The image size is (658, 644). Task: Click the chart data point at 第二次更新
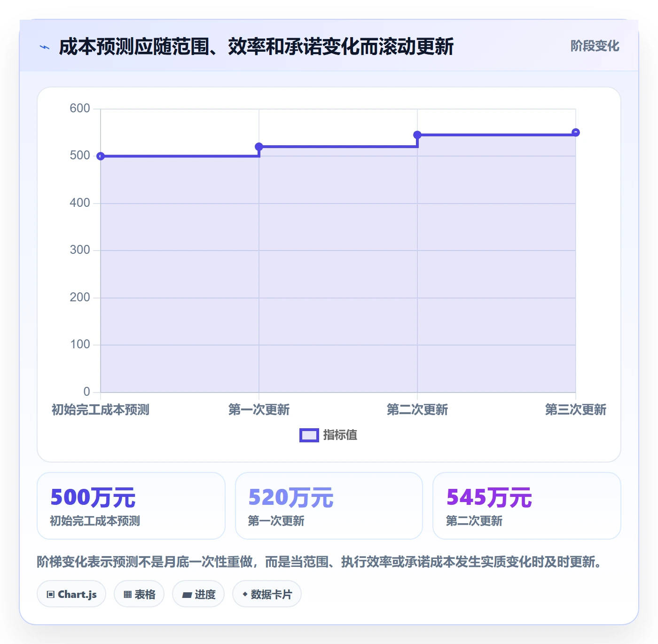pos(417,135)
